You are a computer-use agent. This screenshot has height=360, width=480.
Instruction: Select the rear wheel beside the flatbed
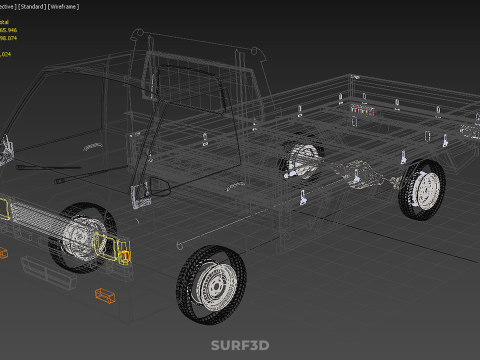point(422,190)
